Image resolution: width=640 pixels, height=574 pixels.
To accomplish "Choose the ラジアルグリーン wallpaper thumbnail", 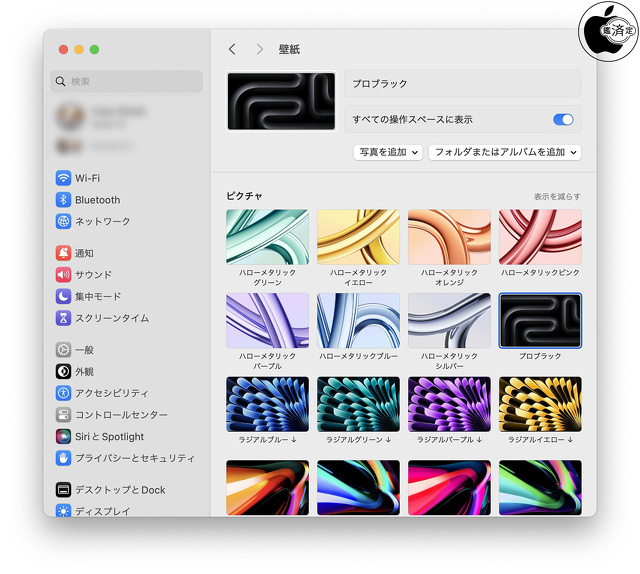I will click(358, 404).
